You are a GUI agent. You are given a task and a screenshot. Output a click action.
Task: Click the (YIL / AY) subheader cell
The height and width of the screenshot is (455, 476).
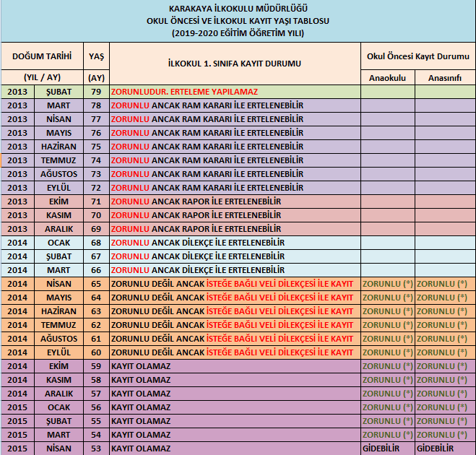[x=42, y=77]
